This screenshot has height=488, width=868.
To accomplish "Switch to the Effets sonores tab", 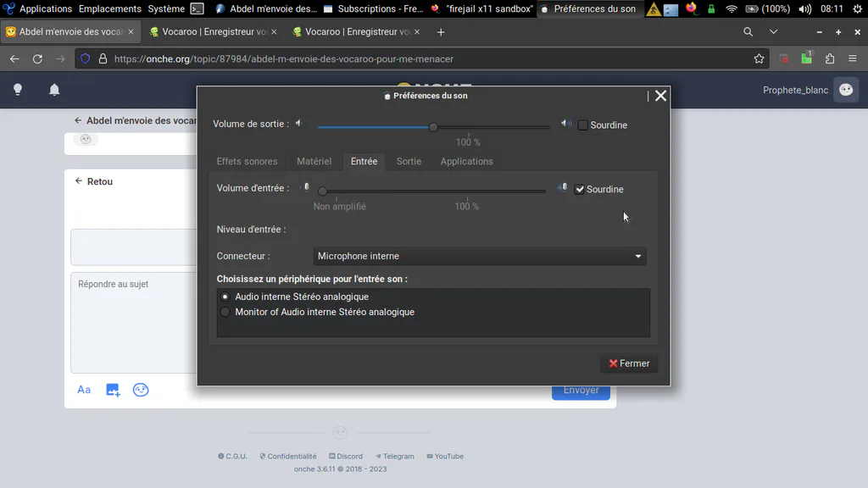I will 247,162.
